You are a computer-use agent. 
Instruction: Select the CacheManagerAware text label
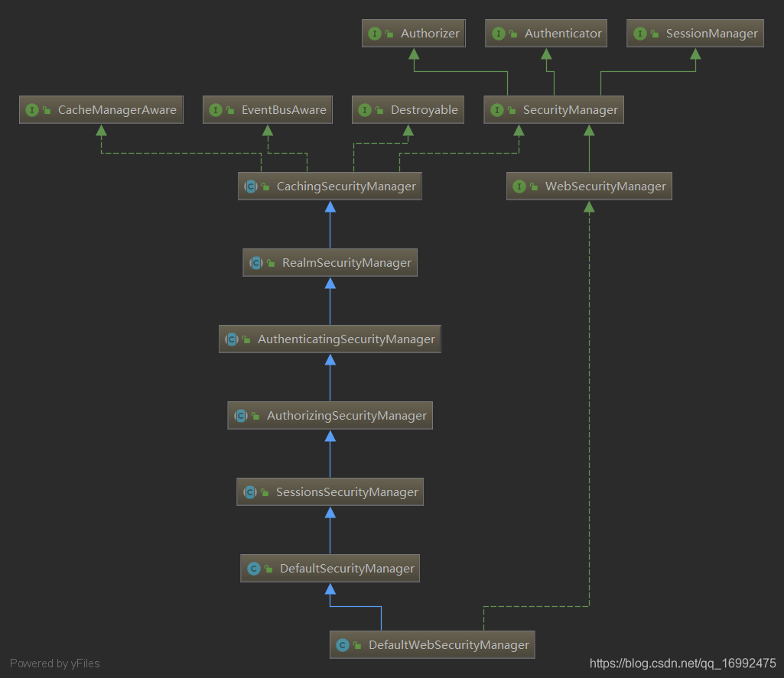(x=117, y=110)
